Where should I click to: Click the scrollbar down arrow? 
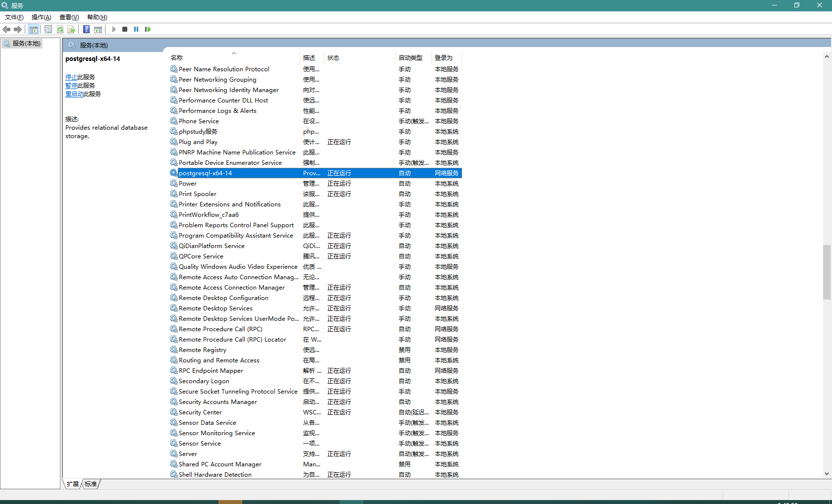827,474
